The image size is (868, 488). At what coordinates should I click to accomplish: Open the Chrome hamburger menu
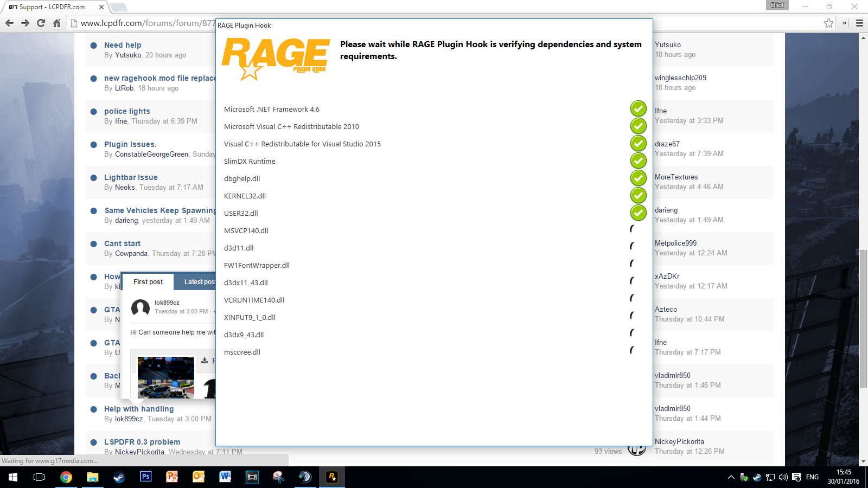pos(859,23)
